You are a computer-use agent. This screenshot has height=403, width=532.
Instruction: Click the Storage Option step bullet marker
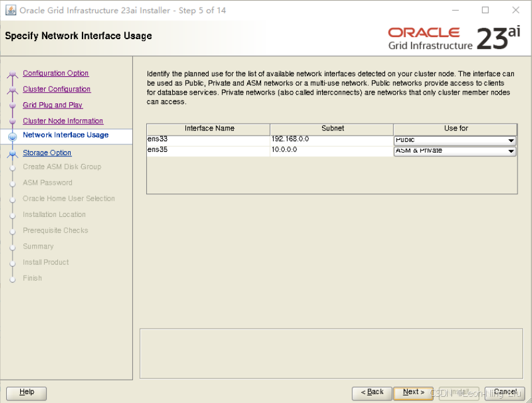[x=13, y=154]
